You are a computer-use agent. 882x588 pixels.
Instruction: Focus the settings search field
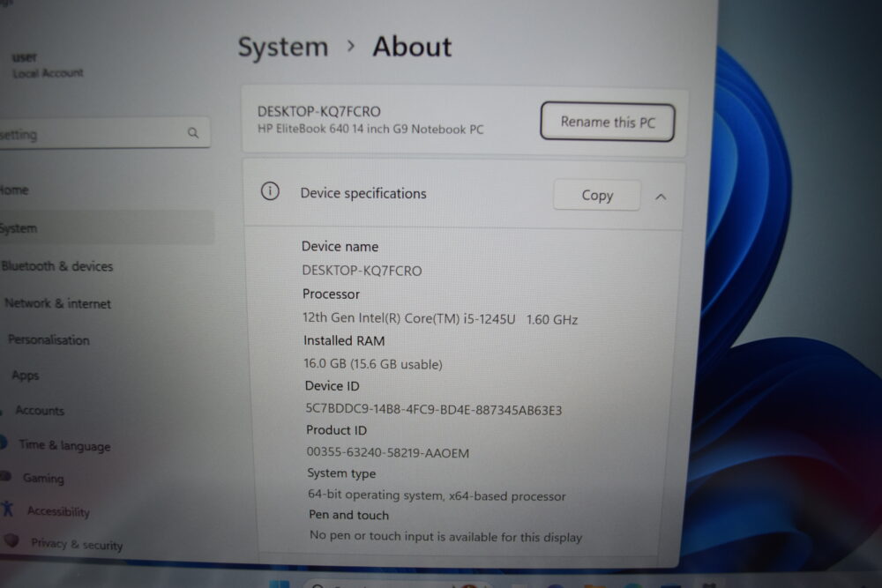(x=104, y=134)
